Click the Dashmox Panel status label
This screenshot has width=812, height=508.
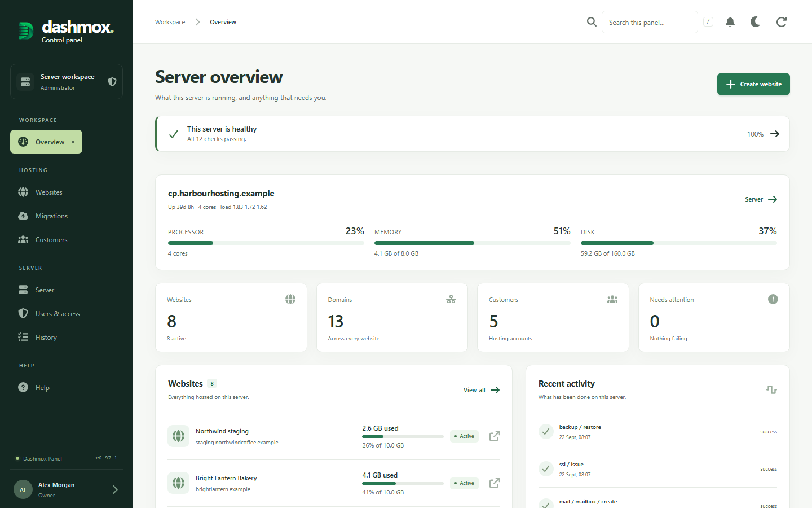(42, 459)
